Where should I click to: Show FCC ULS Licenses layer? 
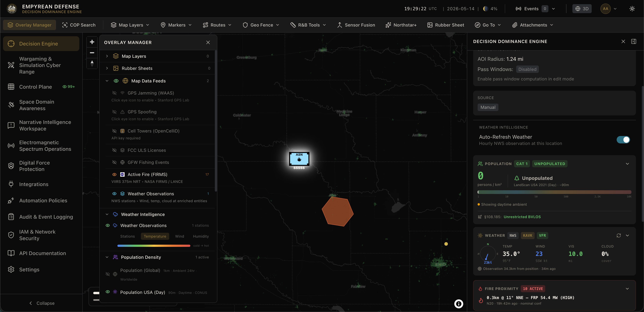pos(114,150)
